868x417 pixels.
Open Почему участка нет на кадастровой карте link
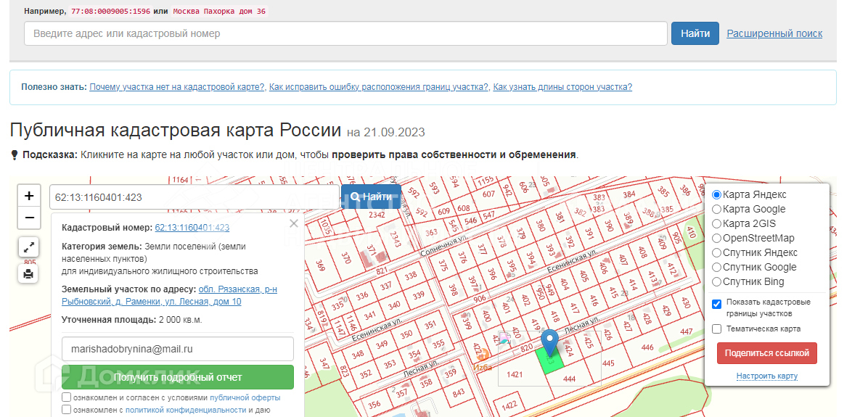coord(177,87)
